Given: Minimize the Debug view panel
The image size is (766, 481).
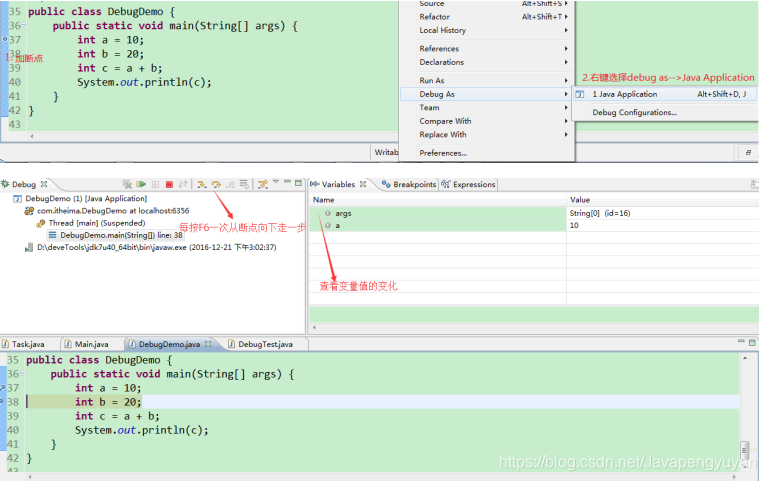Looking at the screenshot, I should (x=287, y=182).
